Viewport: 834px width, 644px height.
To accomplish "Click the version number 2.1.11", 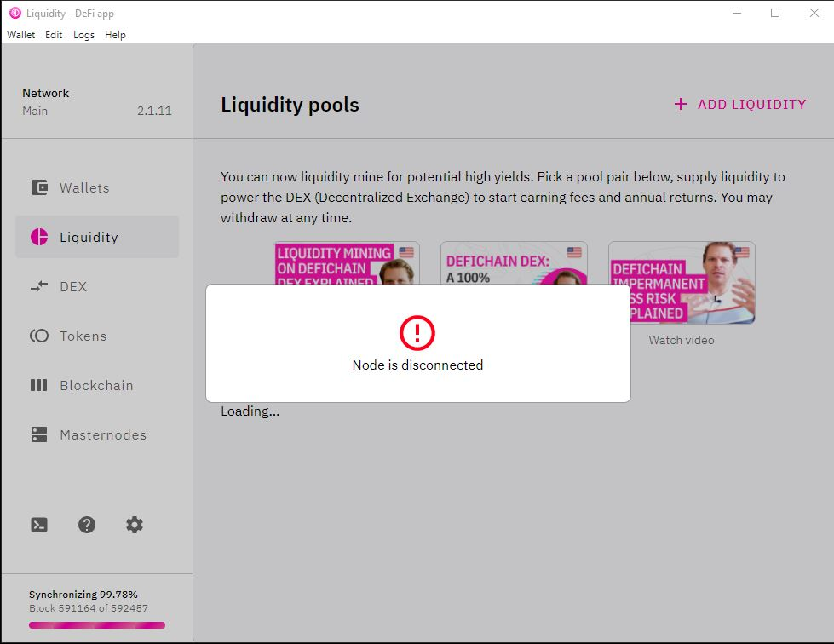I will pos(154,111).
